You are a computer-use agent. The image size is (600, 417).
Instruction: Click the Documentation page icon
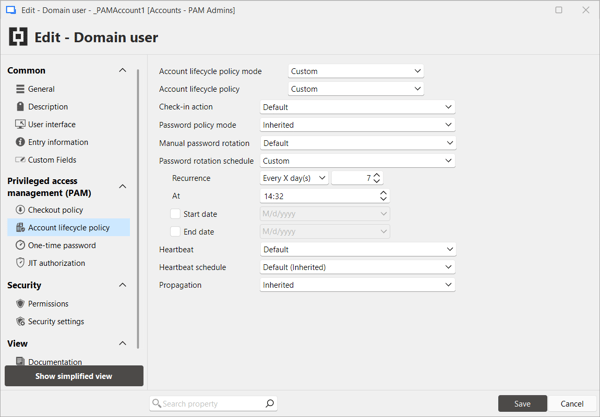[20, 361]
